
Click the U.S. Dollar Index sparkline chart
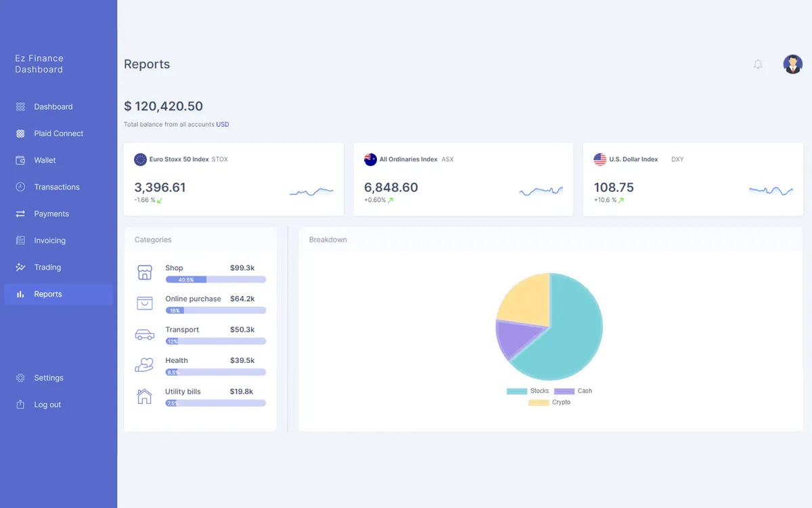click(x=771, y=192)
